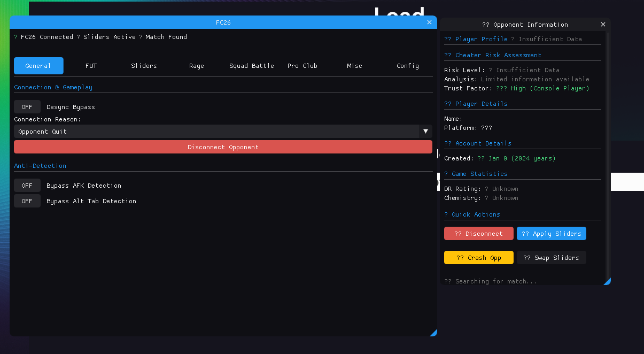Viewport: 644px width, 354px height.
Task: Click the blue corner grip of the FC26 window
Action: [433, 333]
